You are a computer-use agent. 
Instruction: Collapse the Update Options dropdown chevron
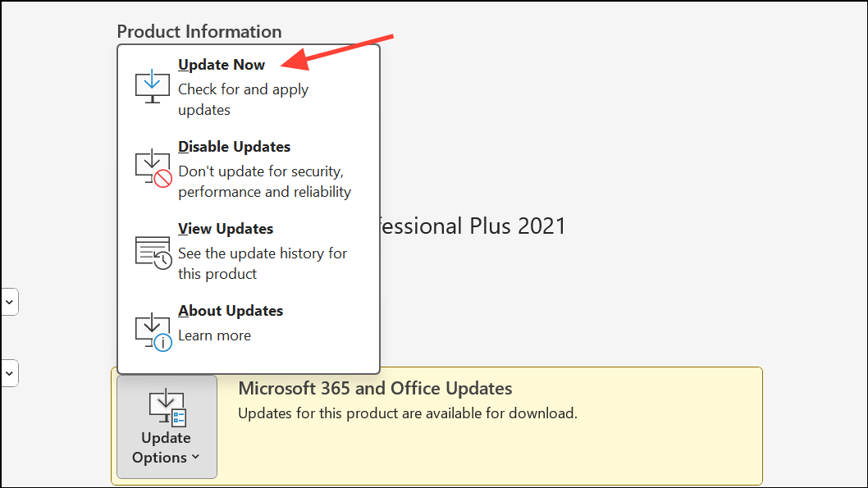point(195,458)
